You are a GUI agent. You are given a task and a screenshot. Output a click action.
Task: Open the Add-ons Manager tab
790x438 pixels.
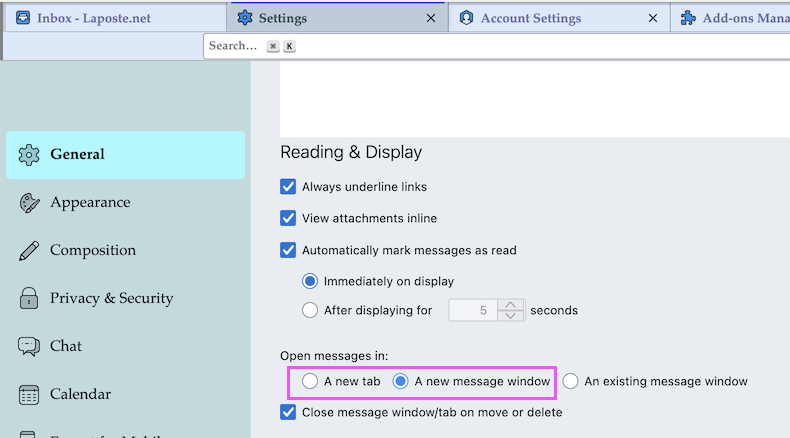click(x=731, y=18)
